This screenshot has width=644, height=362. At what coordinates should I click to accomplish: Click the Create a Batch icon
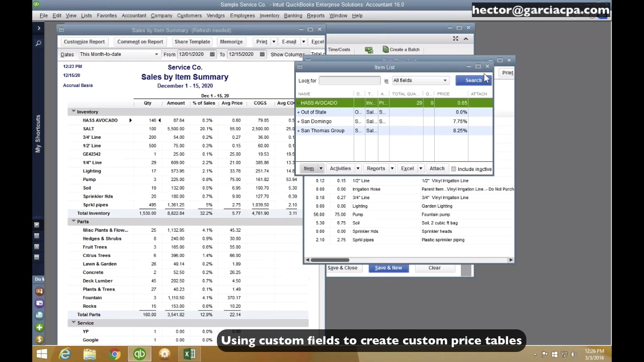pos(386,49)
